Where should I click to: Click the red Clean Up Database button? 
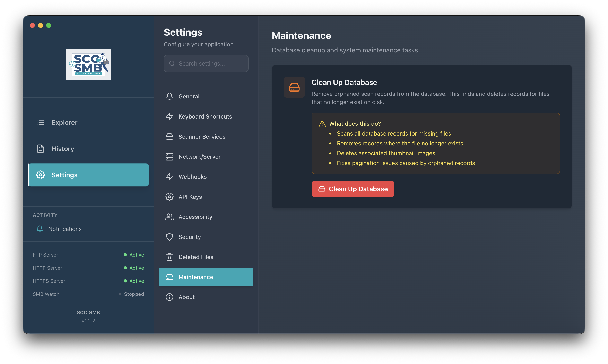[353, 189]
